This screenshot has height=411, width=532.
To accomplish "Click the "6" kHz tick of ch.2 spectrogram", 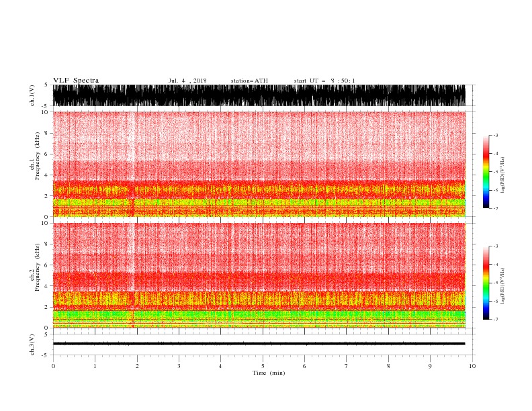I will (46, 265).
